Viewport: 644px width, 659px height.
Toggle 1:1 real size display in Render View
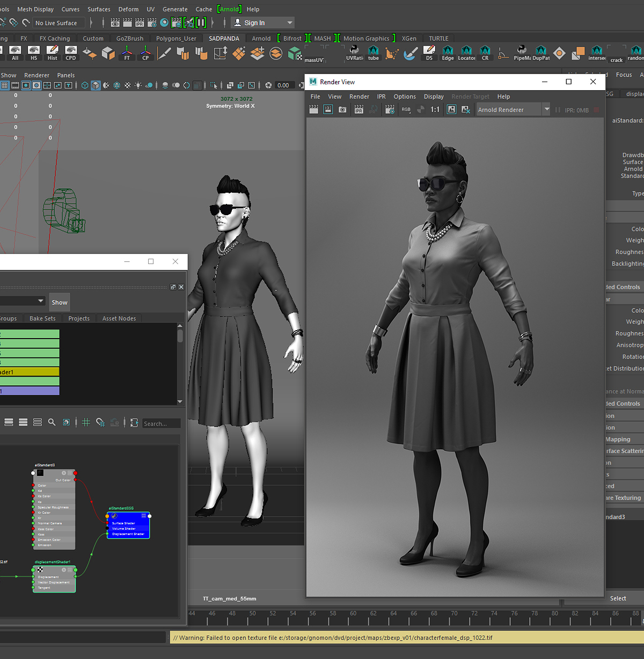(x=435, y=109)
